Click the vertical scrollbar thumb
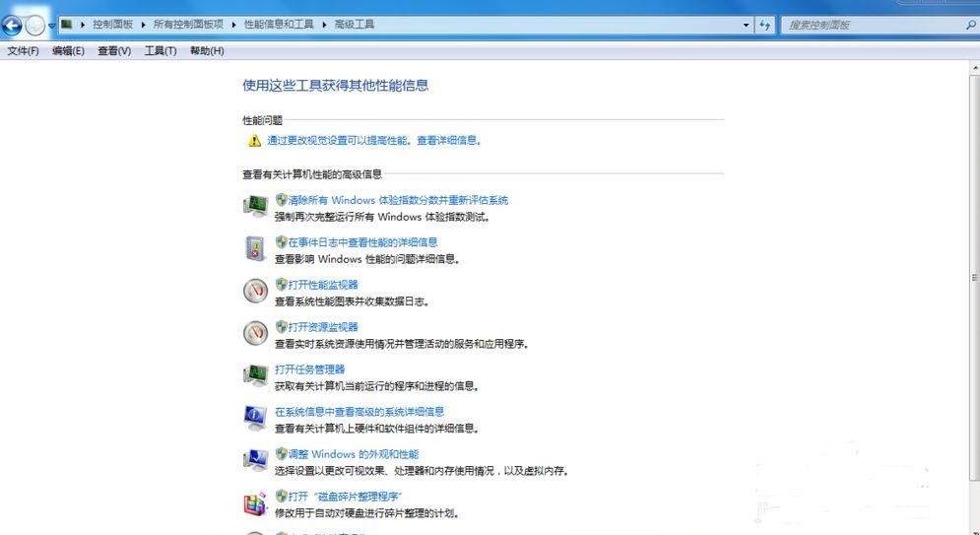980x535 pixels. coord(975,278)
